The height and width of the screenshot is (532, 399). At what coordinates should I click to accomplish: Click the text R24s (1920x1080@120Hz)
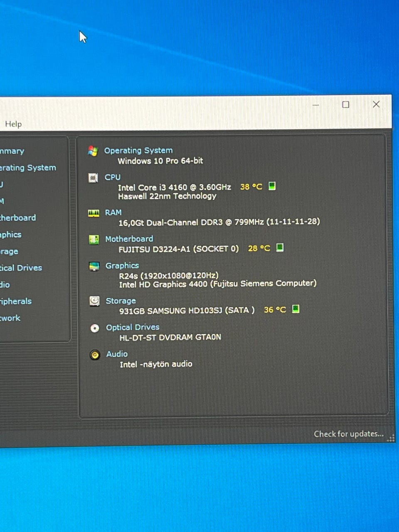169,276
